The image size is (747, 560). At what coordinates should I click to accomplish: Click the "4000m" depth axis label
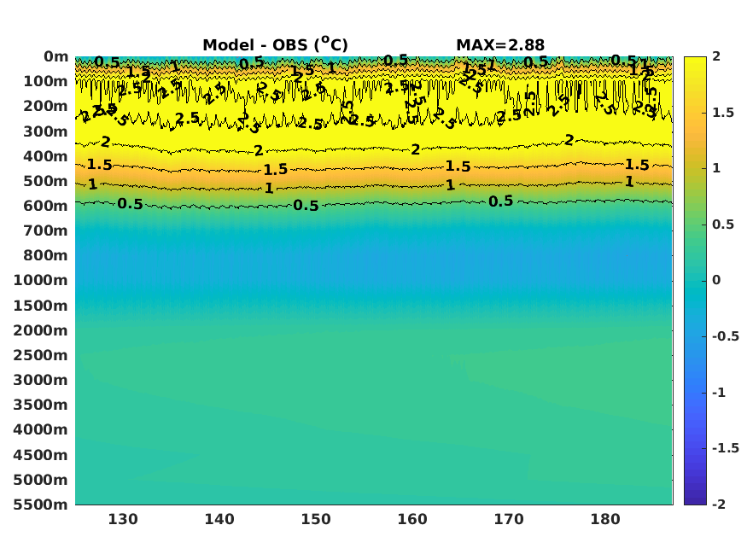tap(40, 429)
